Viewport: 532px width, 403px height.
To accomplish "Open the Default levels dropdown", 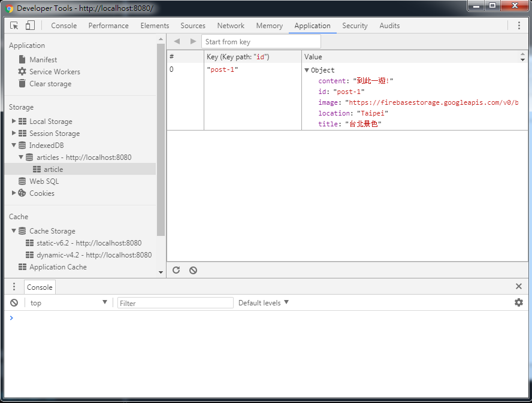I will pos(263,302).
